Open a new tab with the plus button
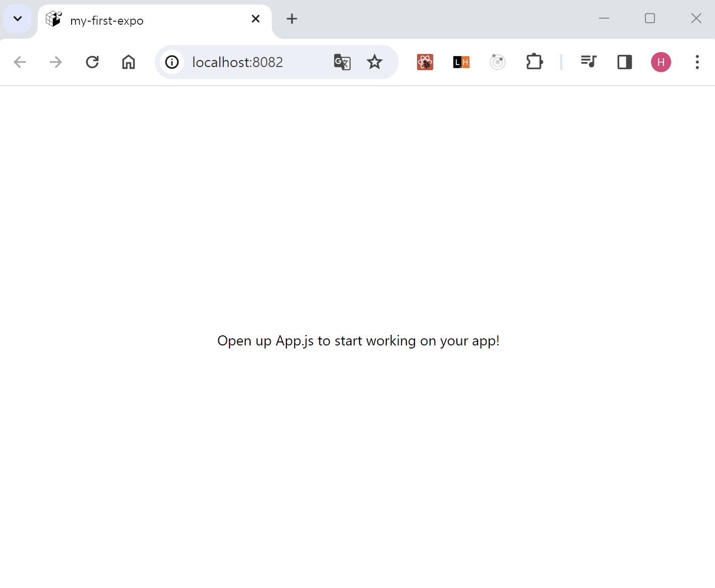This screenshot has height=588, width=715. (x=291, y=19)
